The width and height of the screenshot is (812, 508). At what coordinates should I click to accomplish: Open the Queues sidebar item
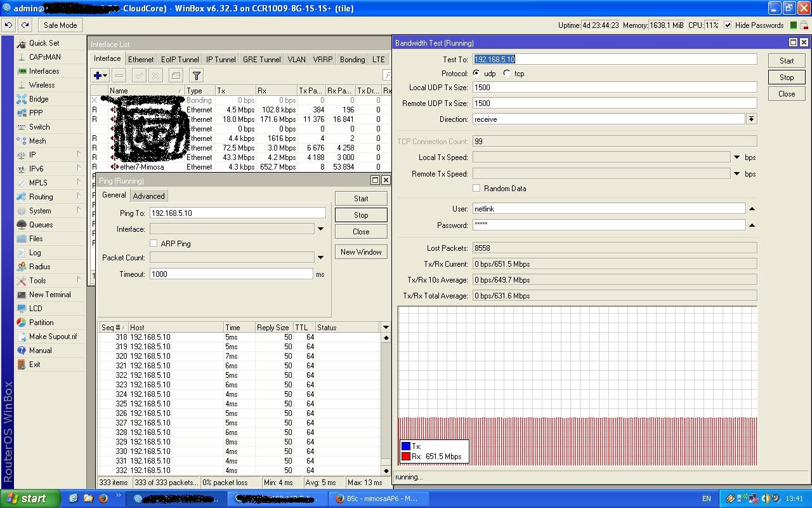tap(41, 225)
